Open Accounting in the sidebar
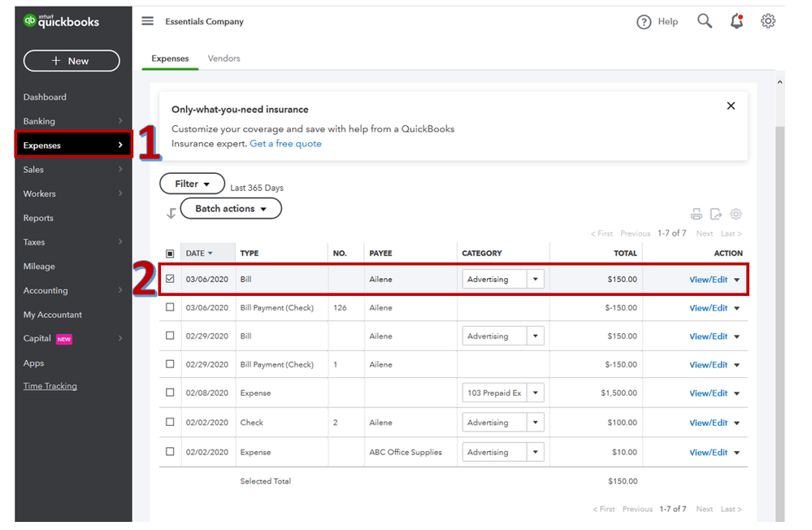The height and width of the screenshot is (530, 812). [x=73, y=290]
